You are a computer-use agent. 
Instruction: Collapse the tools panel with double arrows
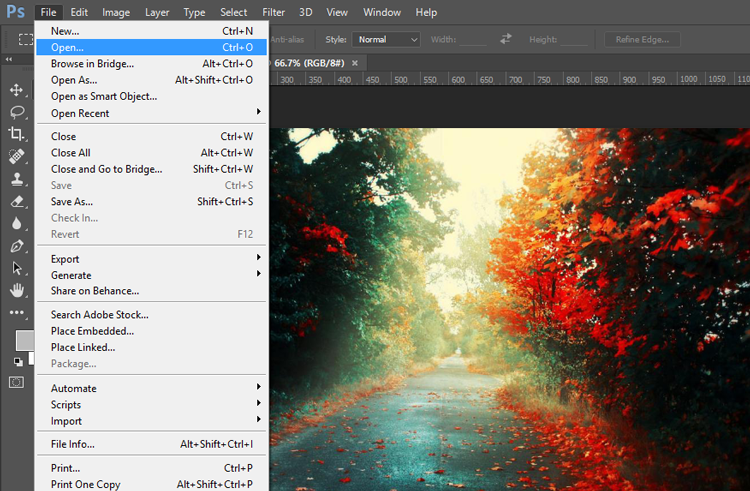coord(10,60)
